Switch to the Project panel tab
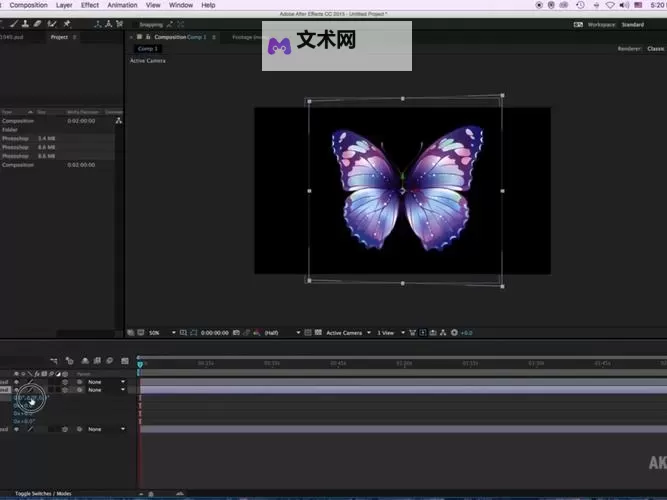The width and height of the screenshot is (667, 500). [x=59, y=37]
